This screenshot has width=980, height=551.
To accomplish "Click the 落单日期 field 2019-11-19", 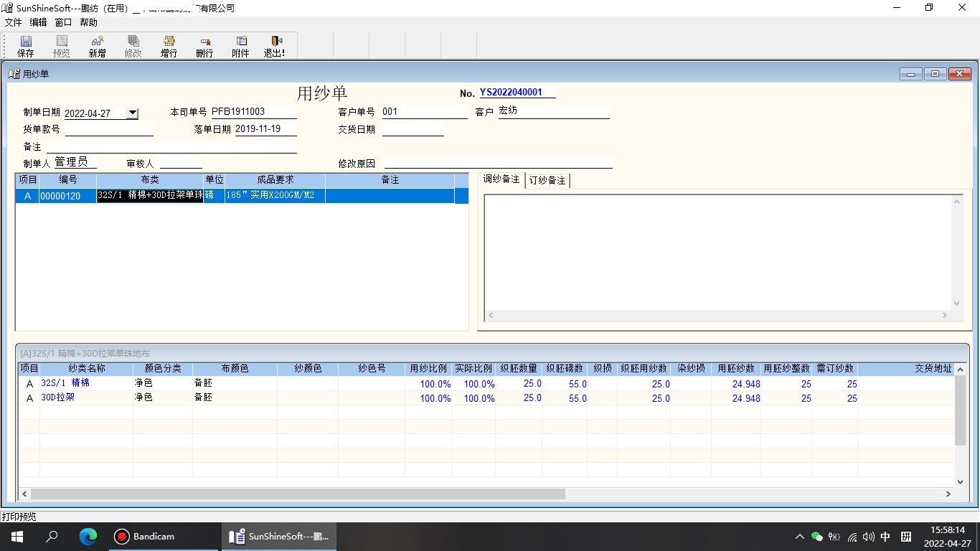I will (265, 129).
